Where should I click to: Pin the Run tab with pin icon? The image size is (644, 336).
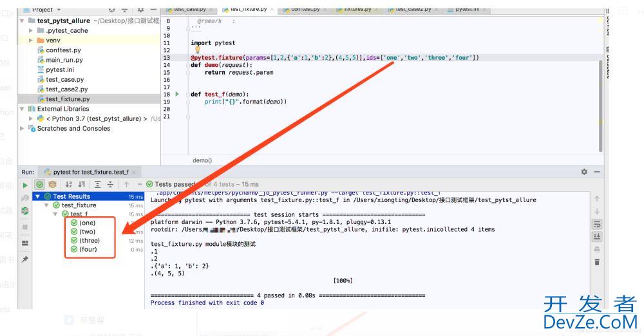point(25,259)
